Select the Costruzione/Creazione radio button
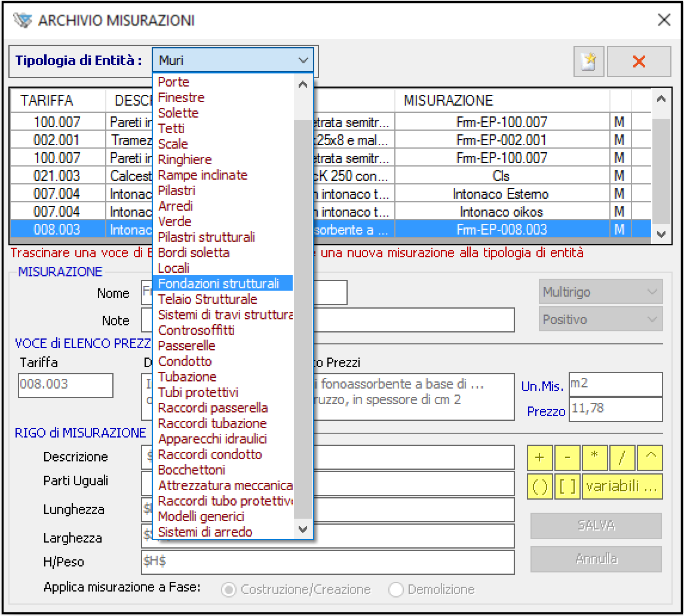Viewport: 684px width, 616px height. [228, 590]
